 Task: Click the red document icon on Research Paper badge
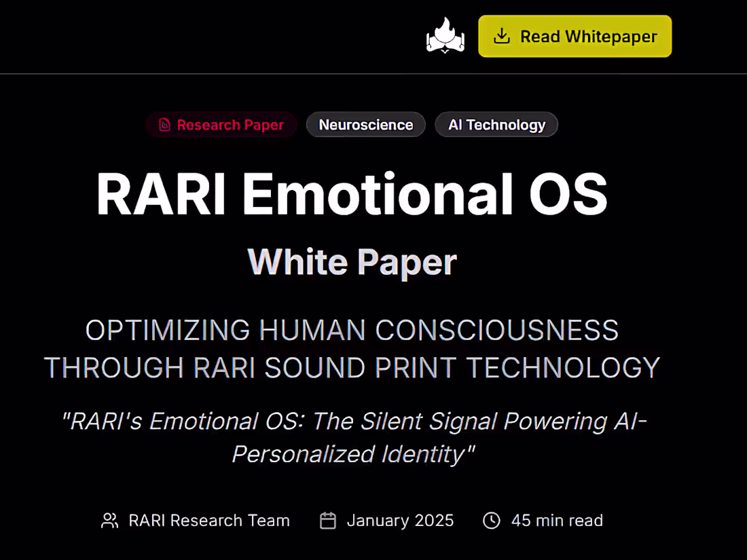click(164, 125)
